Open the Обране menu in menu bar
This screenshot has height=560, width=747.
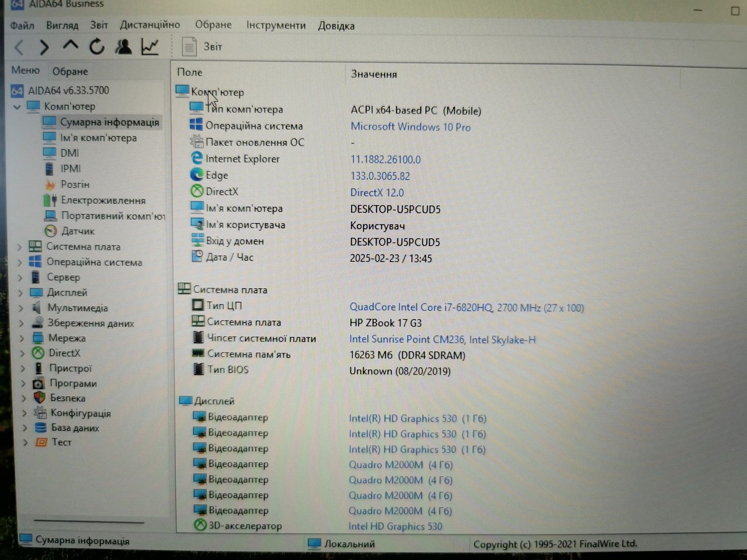(x=213, y=25)
